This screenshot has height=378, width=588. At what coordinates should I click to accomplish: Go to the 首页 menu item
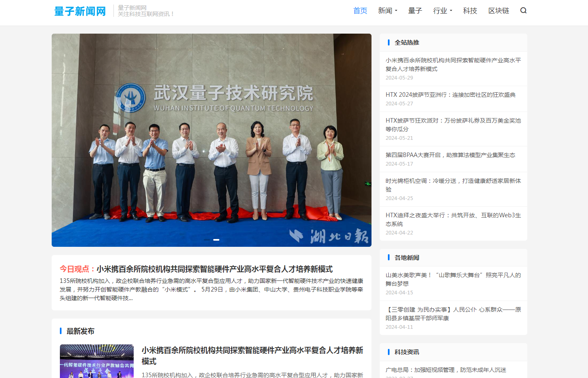360,11
